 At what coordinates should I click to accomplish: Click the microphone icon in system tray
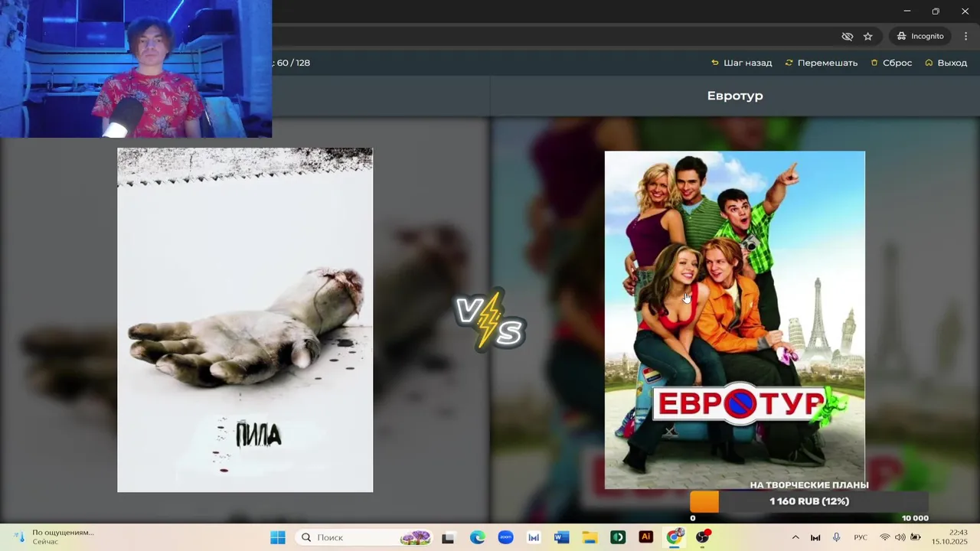coord(836,537)
